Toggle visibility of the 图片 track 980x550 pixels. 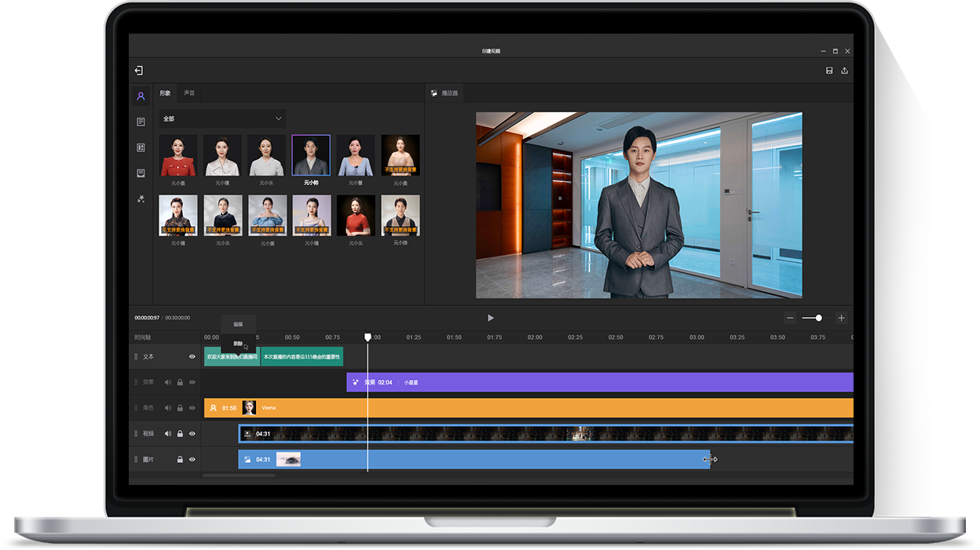pyautogui.click(x=192, y=459)
